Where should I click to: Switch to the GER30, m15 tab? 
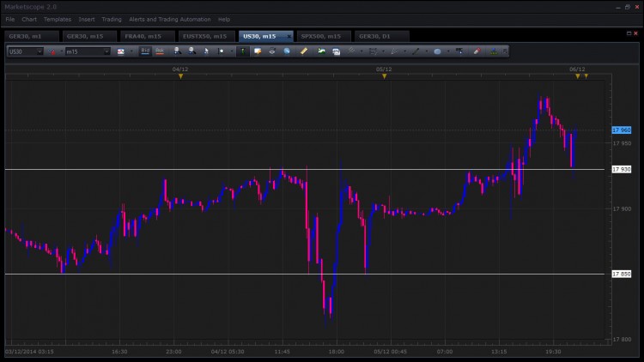(89, 36)
